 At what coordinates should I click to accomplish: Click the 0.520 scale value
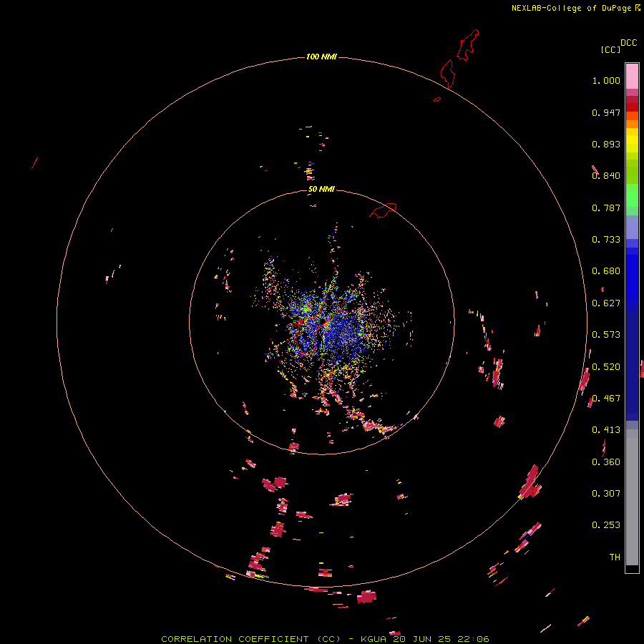coord(606,367)
